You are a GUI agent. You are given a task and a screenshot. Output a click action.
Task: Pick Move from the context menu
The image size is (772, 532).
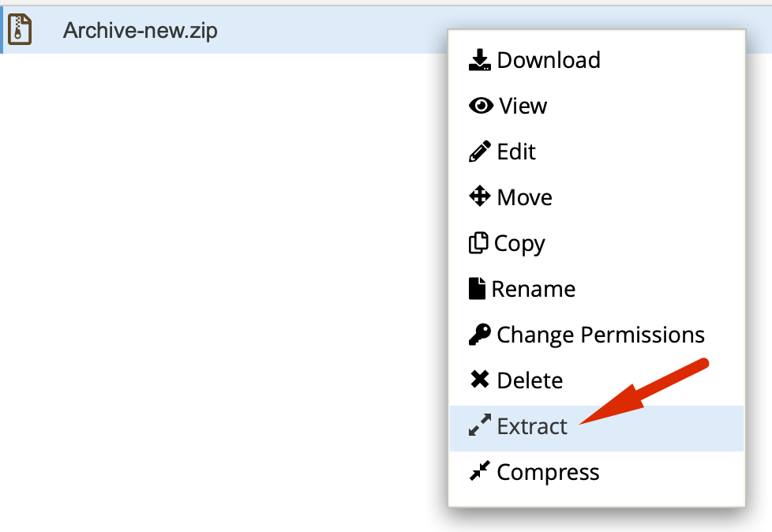point(524,197)
